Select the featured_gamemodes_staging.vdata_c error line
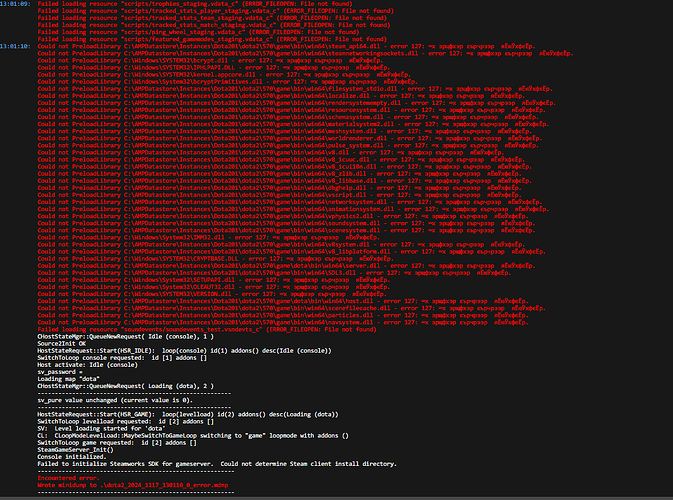673x500 pixels. (212, 39)
